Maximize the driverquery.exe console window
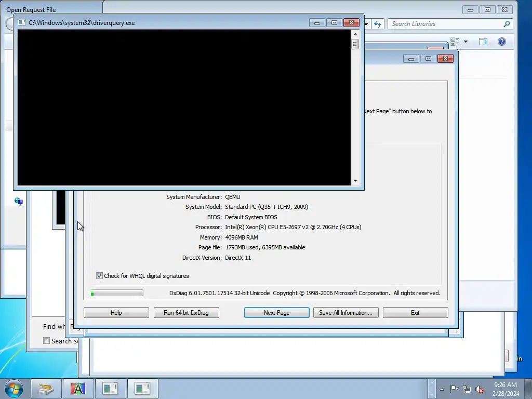 point(334,23)
